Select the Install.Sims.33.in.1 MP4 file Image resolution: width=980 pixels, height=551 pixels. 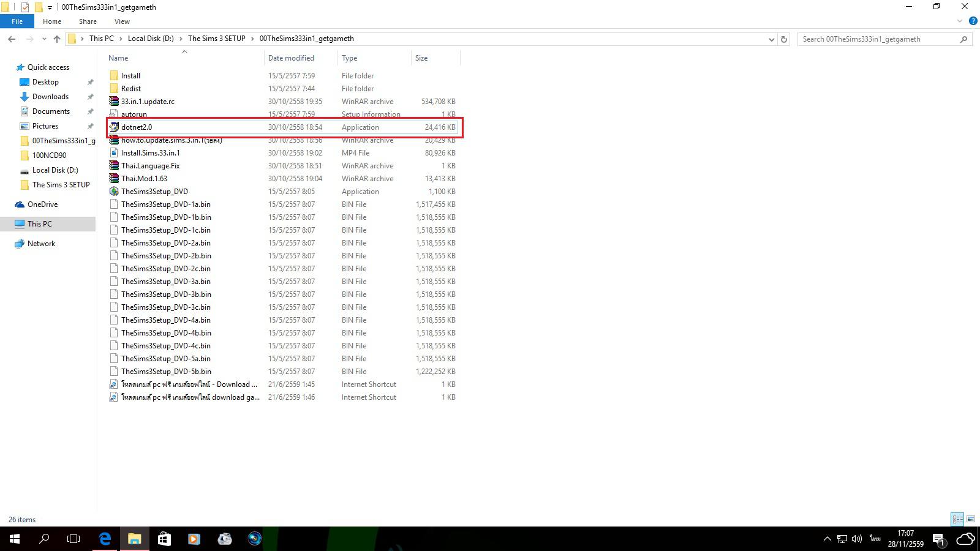150,153
